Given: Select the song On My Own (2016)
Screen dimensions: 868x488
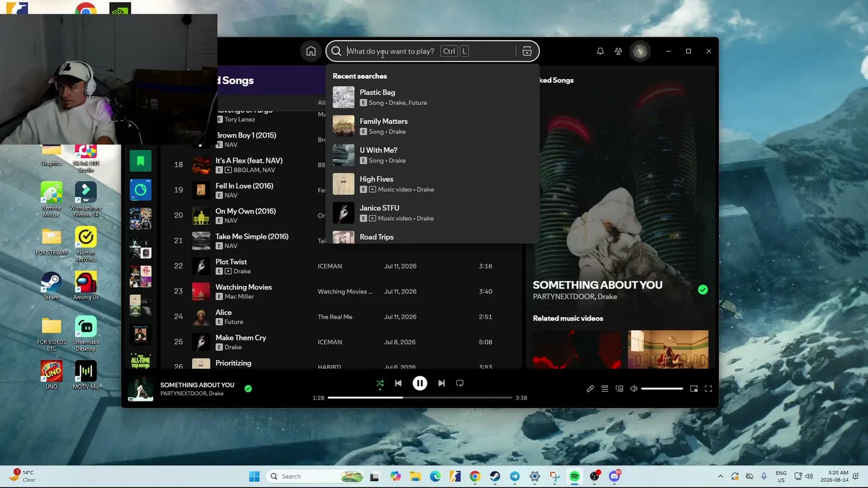Looking at the screenshot, I should [245, 211].
